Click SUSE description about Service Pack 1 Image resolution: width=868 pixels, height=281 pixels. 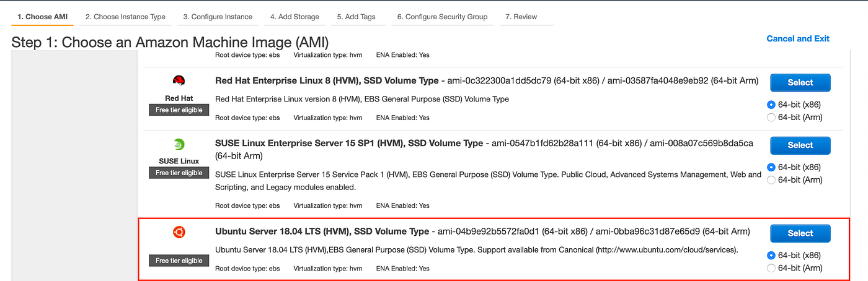tap(488, 181)
